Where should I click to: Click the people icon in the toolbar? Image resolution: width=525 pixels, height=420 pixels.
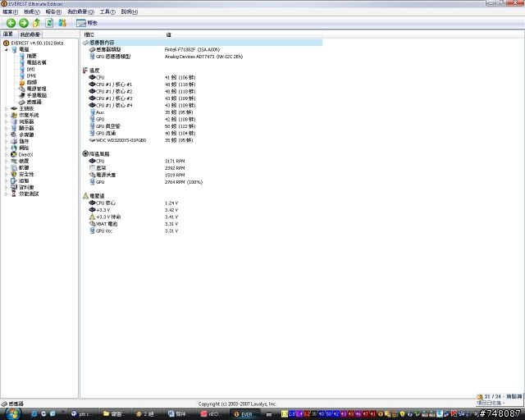62,23
